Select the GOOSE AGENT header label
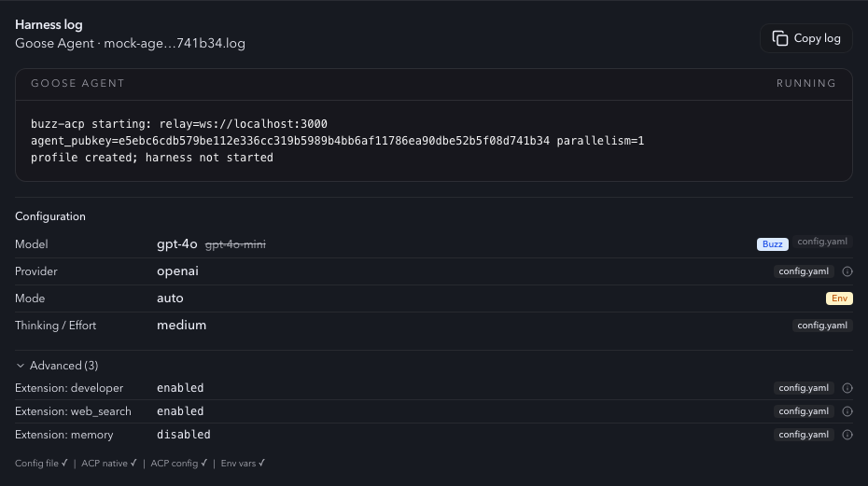The height and width of the screenshot is (486, 868). (x=77, y=84)
